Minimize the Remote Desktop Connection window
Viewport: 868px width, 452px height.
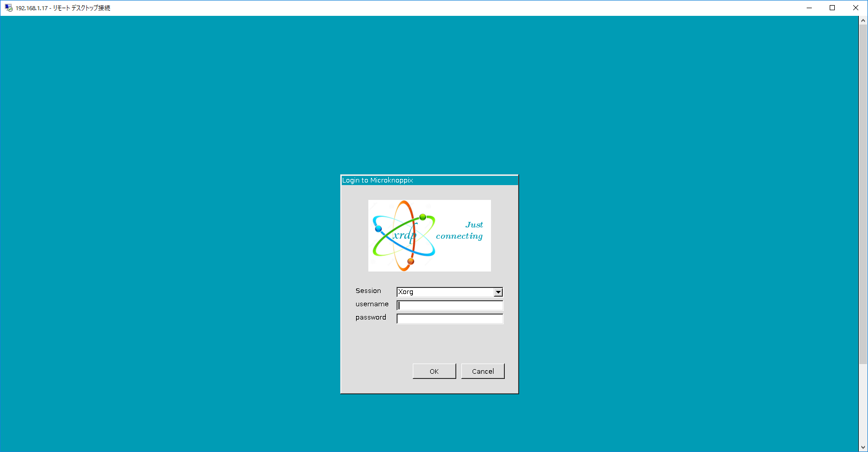(809, 8)
